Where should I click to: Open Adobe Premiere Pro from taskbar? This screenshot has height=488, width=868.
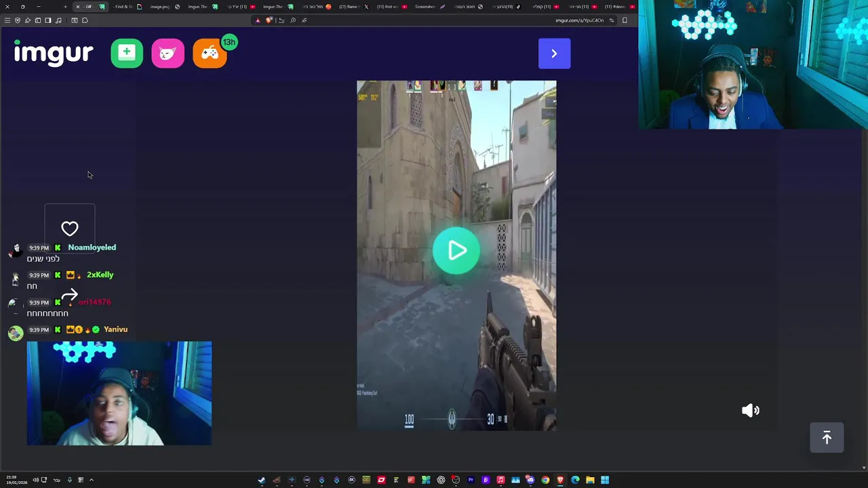pos(471,480)
